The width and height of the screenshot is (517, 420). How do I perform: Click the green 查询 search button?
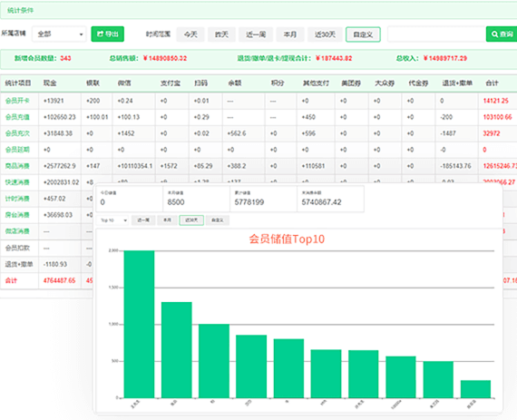[502, 34]
